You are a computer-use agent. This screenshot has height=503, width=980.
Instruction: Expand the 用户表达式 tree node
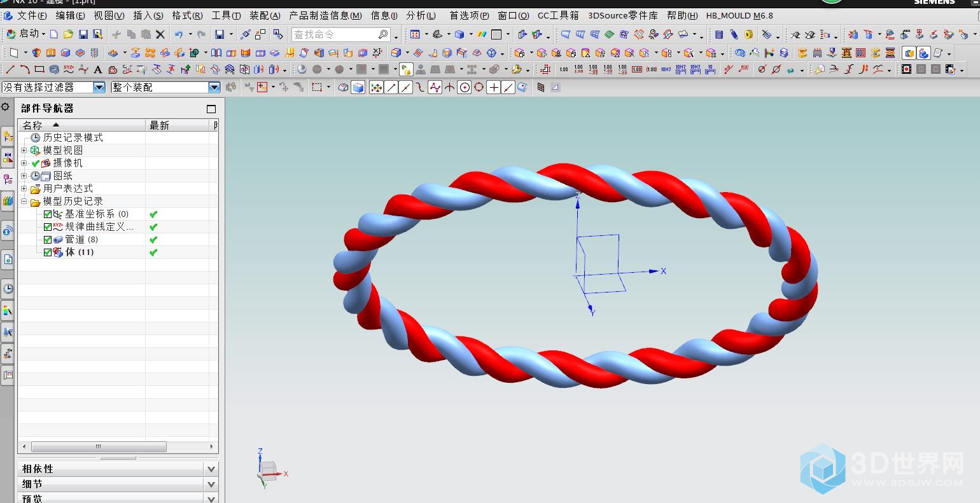(x=24, y=188)
